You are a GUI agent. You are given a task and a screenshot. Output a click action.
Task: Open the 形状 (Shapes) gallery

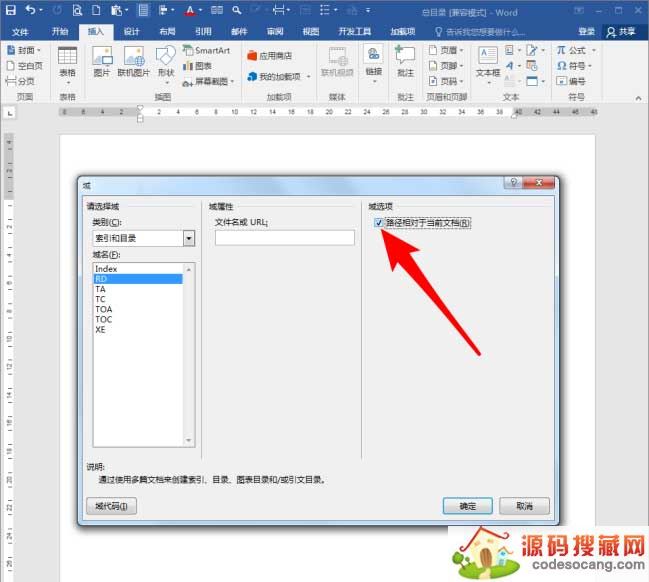165,60
